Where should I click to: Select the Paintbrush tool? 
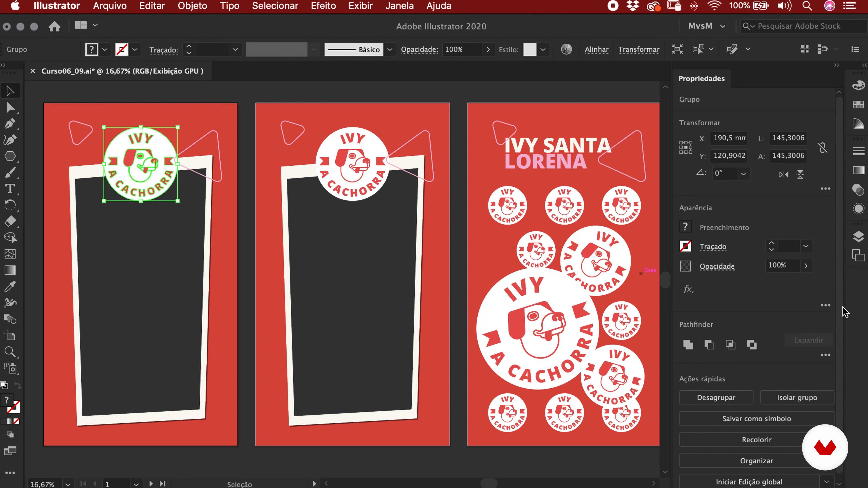(x=10, y=172)
